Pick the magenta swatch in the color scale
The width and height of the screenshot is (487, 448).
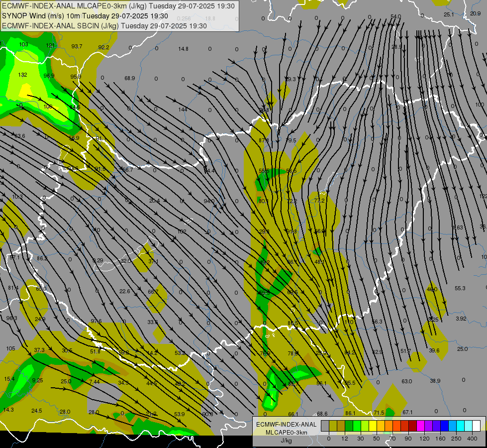click(x=420, y=426)
